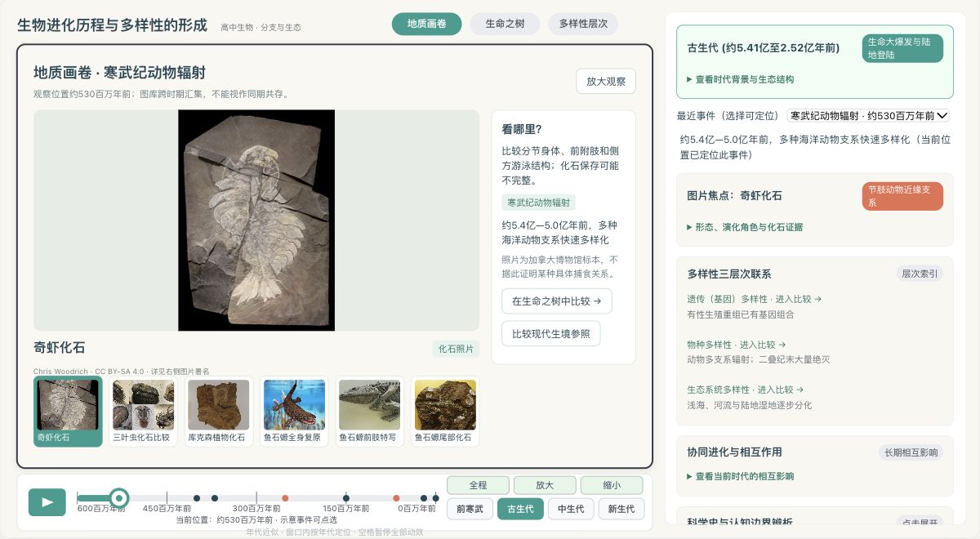
Task: Click the large 奇虾化石 fossil photo
Action: 256,220
